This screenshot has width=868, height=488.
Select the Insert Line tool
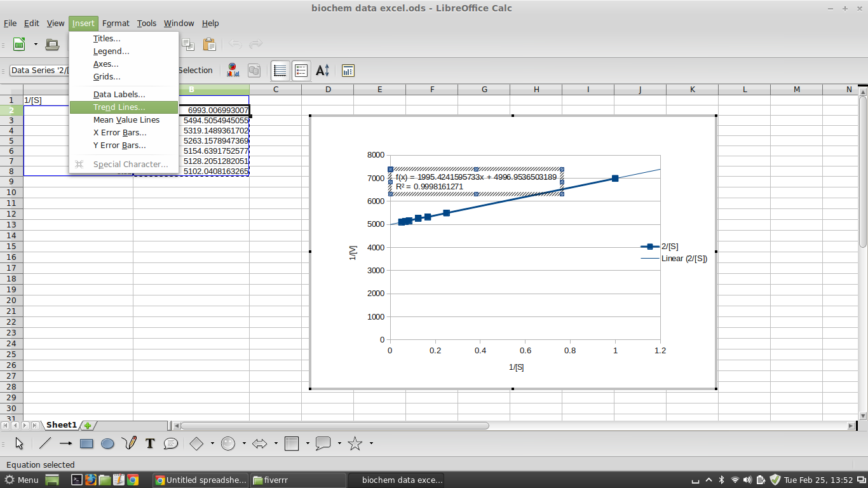[44, 443]
